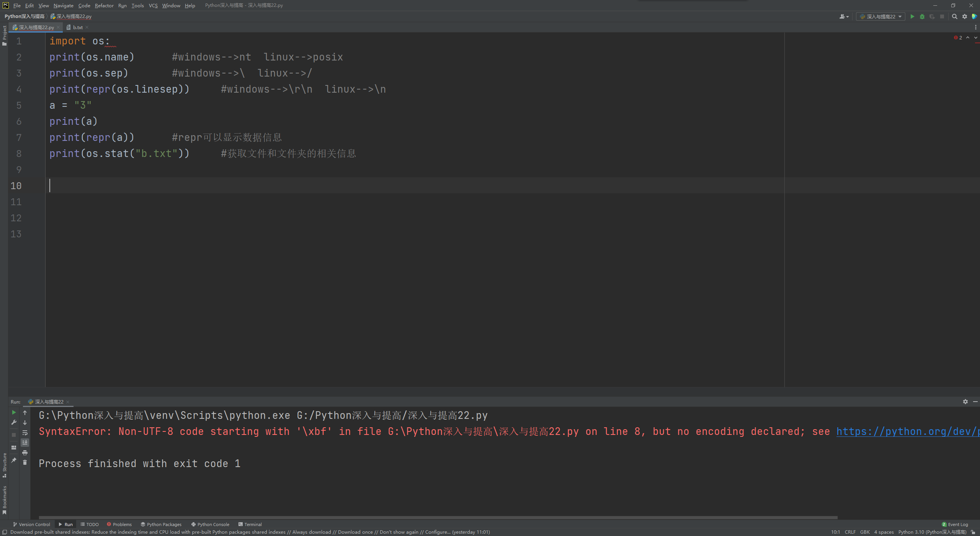
Task: Clear console output with trash icon
Action: coord(25,462)
